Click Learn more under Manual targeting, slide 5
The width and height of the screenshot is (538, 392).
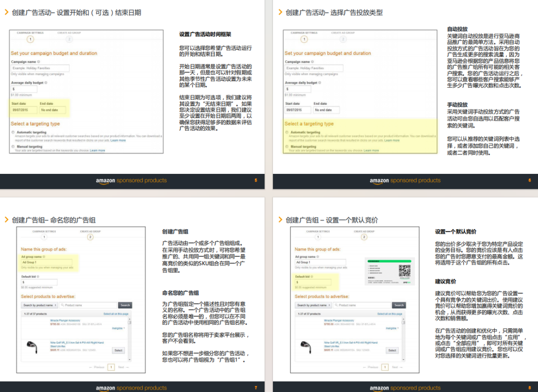[x=98, y=150]
